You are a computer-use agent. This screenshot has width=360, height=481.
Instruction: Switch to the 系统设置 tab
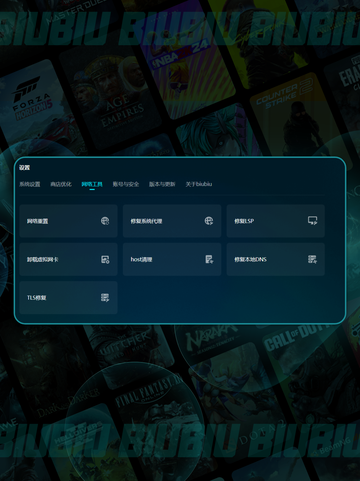tap(30, 184)
